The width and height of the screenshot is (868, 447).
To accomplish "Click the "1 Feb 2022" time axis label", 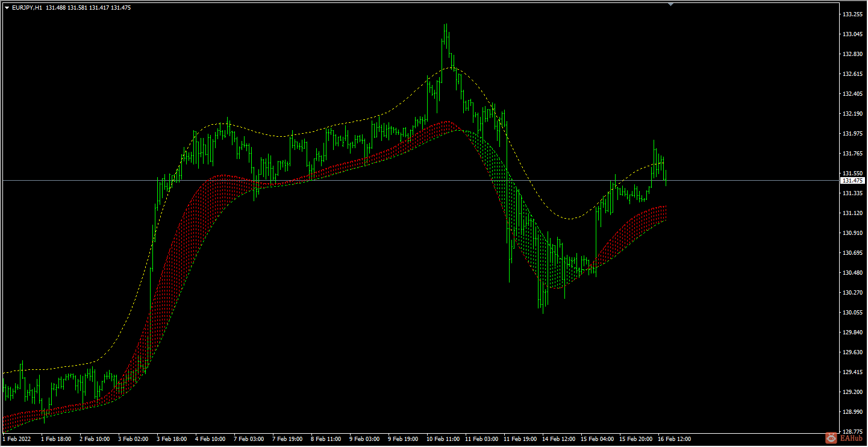I will tap(16, 439).
